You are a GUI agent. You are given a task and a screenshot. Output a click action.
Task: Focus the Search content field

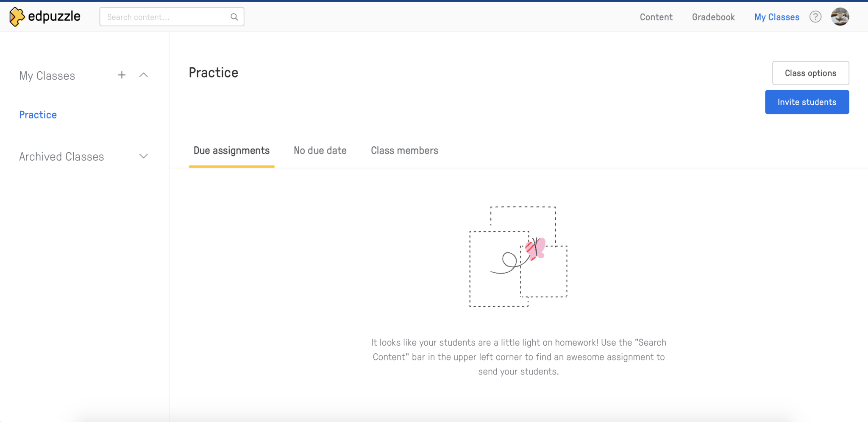tap(165, 17)
